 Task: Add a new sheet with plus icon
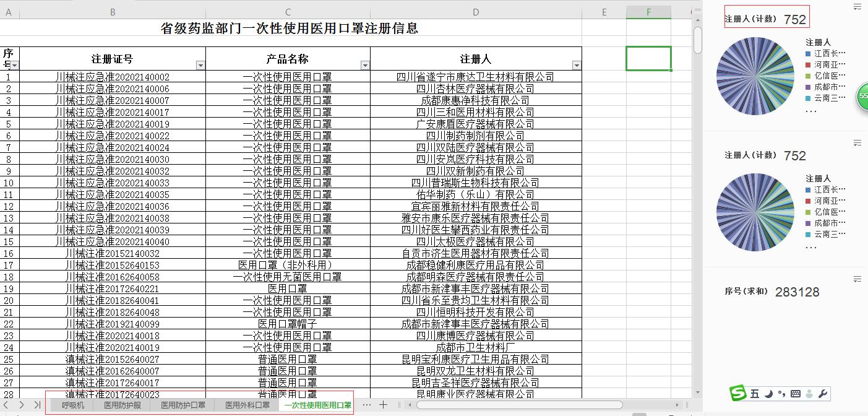(384, 404)
